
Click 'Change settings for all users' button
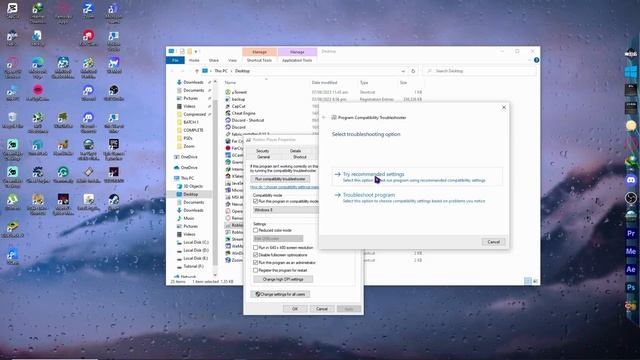[x=280, y=294]
